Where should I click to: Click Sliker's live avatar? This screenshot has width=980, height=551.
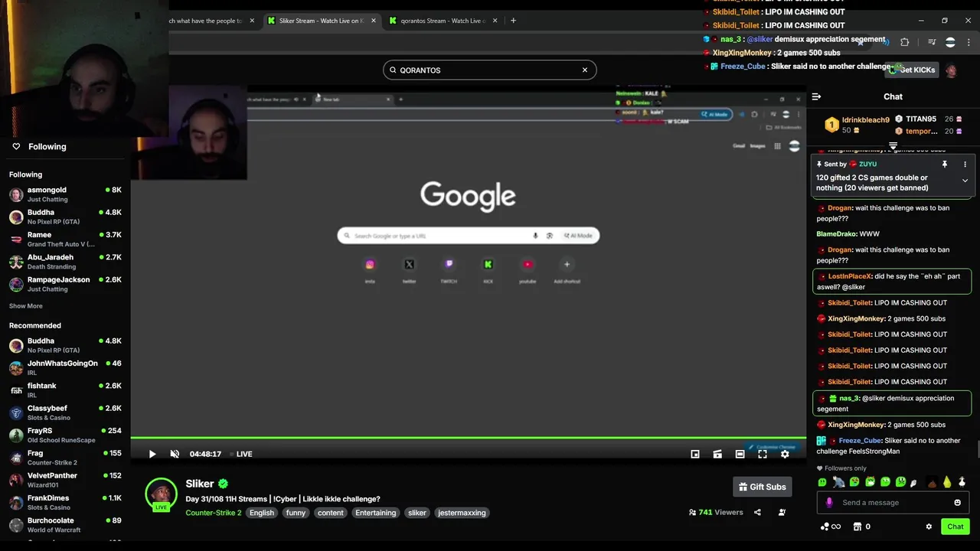(161, 494)
